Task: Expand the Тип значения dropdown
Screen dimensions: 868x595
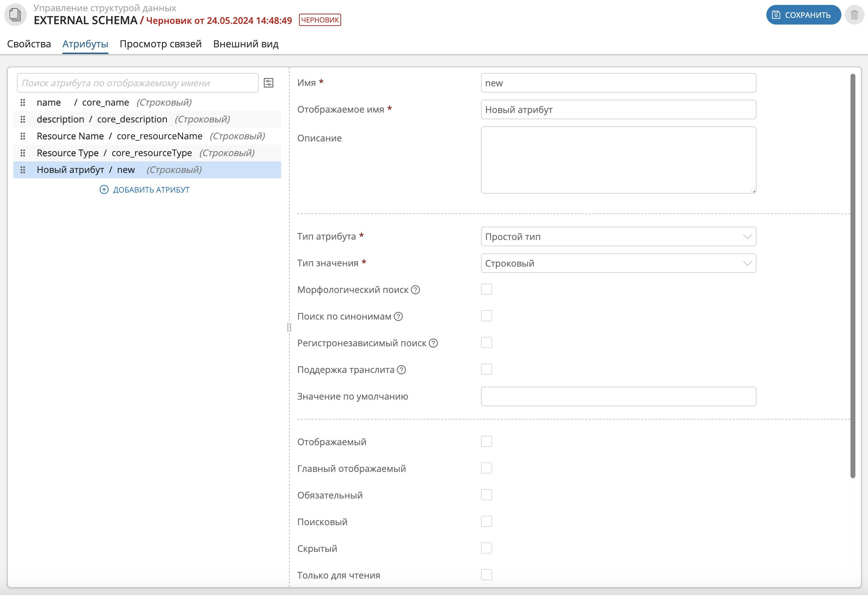Action: point(618,263)
